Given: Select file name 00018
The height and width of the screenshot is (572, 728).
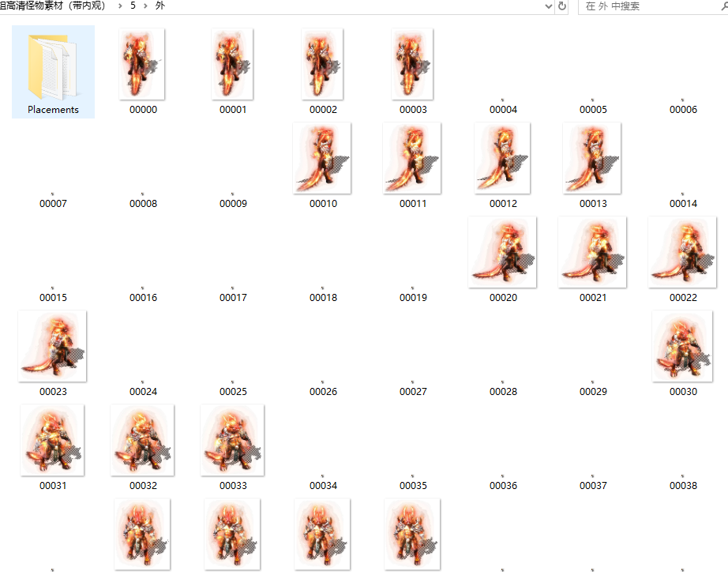Looking at the screenshot, I should click(x=323, y=297).
